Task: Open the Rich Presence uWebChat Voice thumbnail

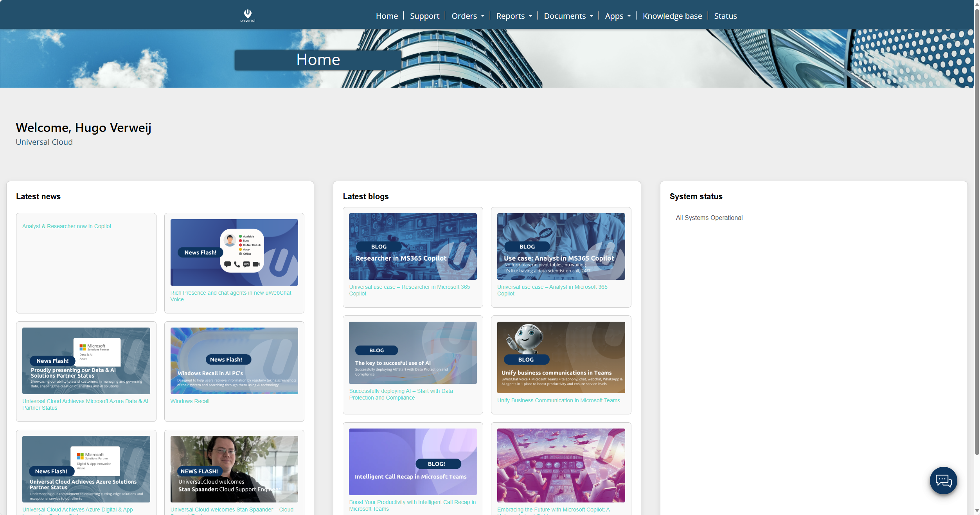Action: click(234, 252)
